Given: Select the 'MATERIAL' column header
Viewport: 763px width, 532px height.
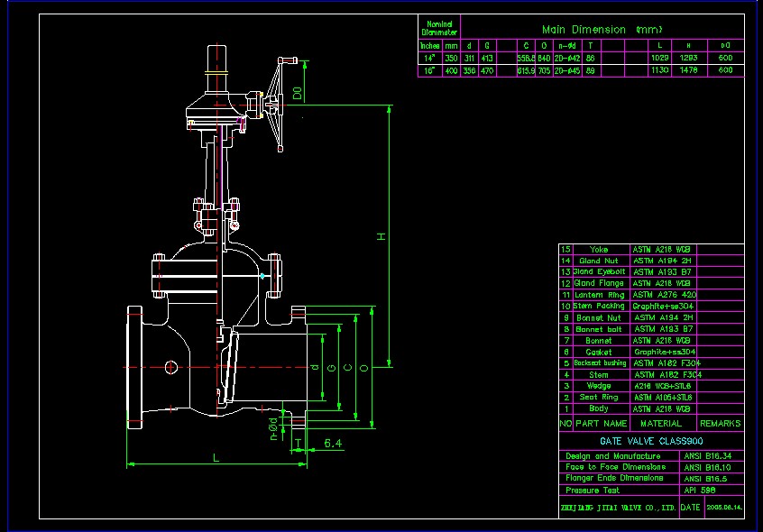Looking at the screenshot, I should coord(661,424).
